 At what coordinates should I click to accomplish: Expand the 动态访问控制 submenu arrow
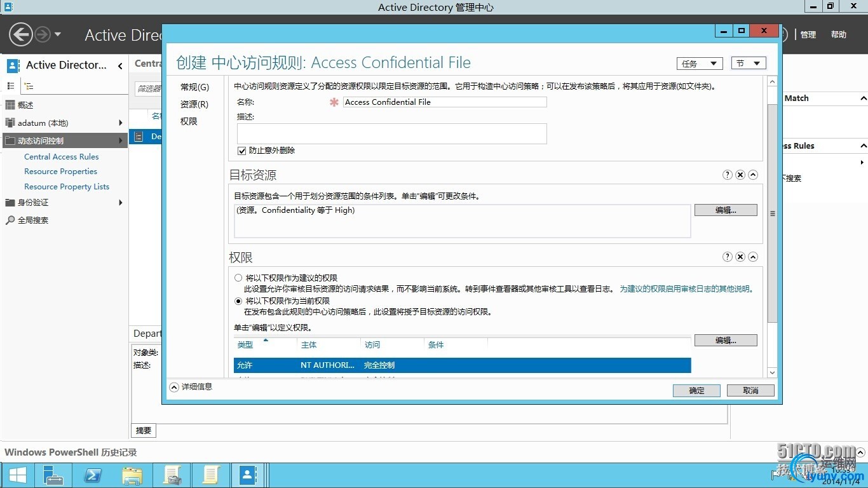point(120,140)
